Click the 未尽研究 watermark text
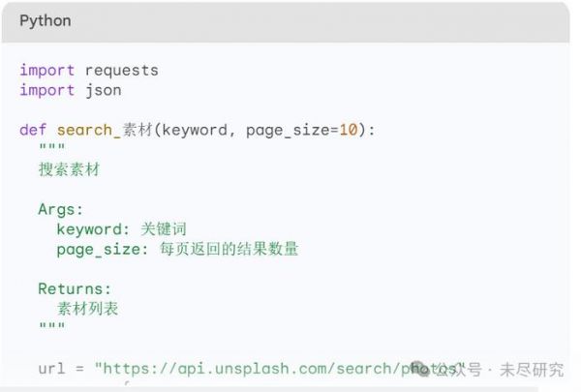The width and height of the screenshot is (581, 392). (x=531, y=369)
